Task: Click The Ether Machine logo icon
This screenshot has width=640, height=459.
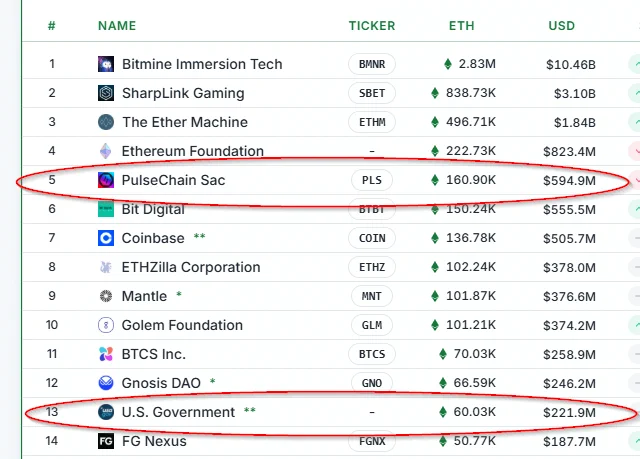Action: coord(106,122)
